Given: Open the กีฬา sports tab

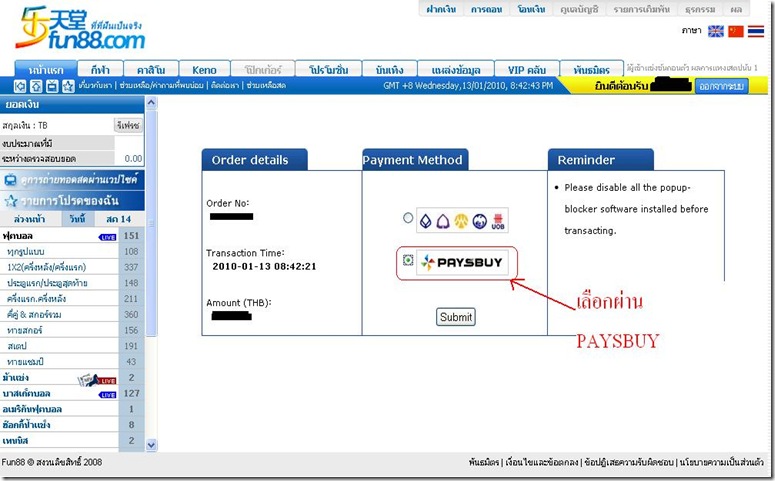Looking at the screenshot, I should 100,70.
